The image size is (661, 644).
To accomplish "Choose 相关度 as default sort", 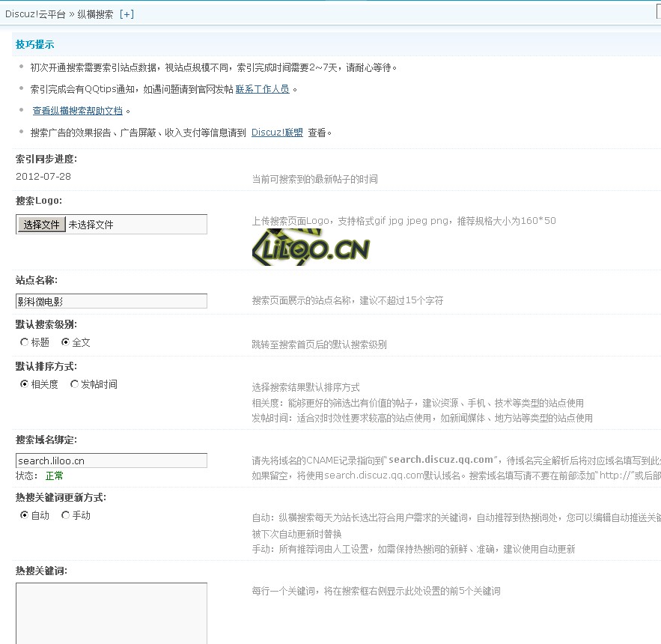I will coord(25,384).
